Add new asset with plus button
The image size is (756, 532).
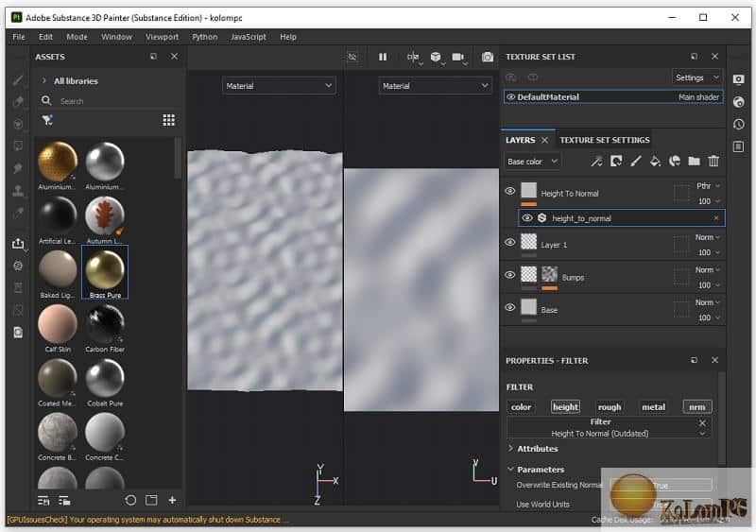[172, 500]
